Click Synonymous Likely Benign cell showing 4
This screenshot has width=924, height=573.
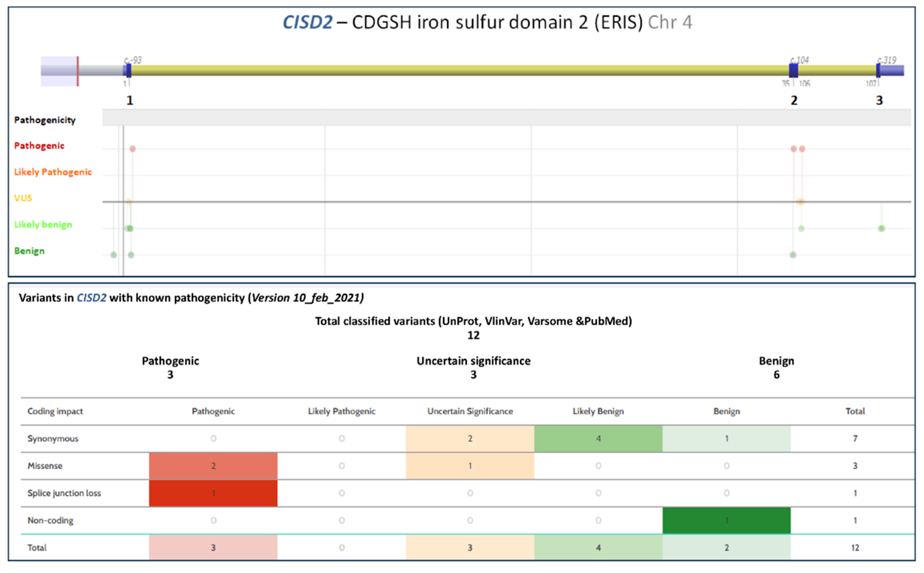tap(598, 439)
